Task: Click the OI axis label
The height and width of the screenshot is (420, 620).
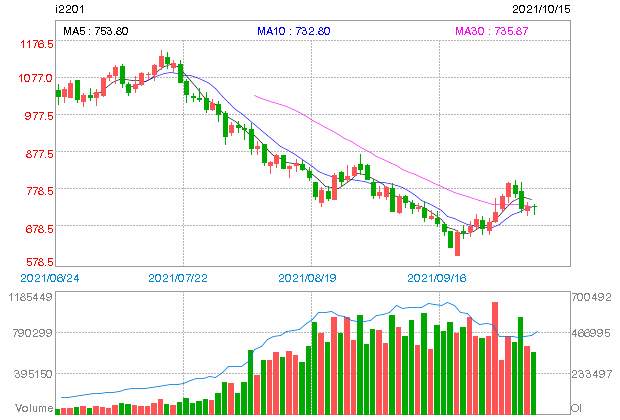Action: 576,408
